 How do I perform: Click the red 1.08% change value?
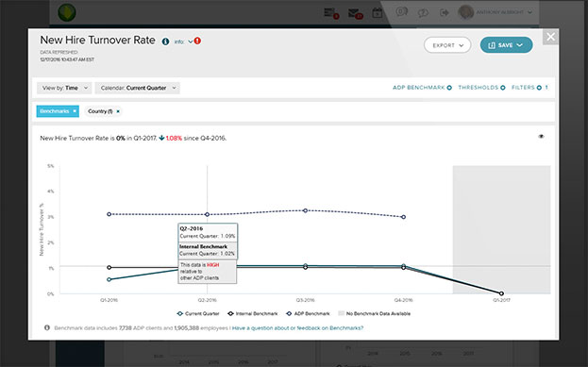(x=174, y=138)
